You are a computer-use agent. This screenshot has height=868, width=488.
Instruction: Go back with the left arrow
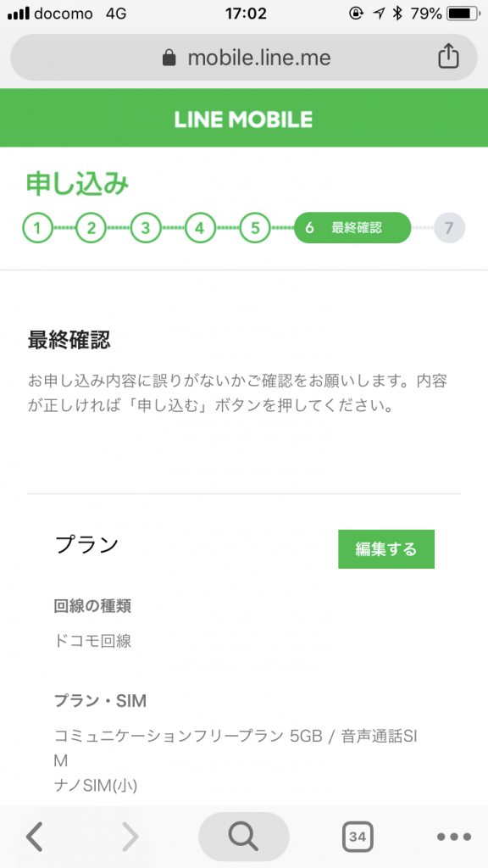[34, 836]
